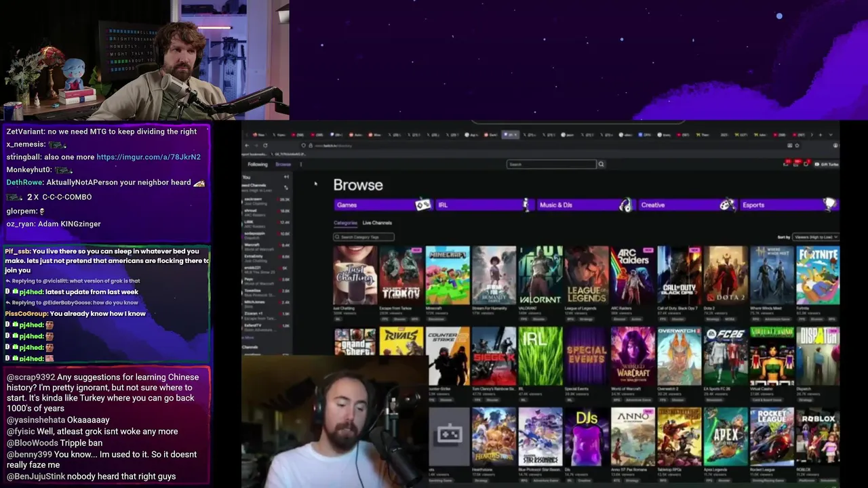Screen dimensions: 868x488
Task: Open the Minecraft category thumbnail
Action: [447, 275]
